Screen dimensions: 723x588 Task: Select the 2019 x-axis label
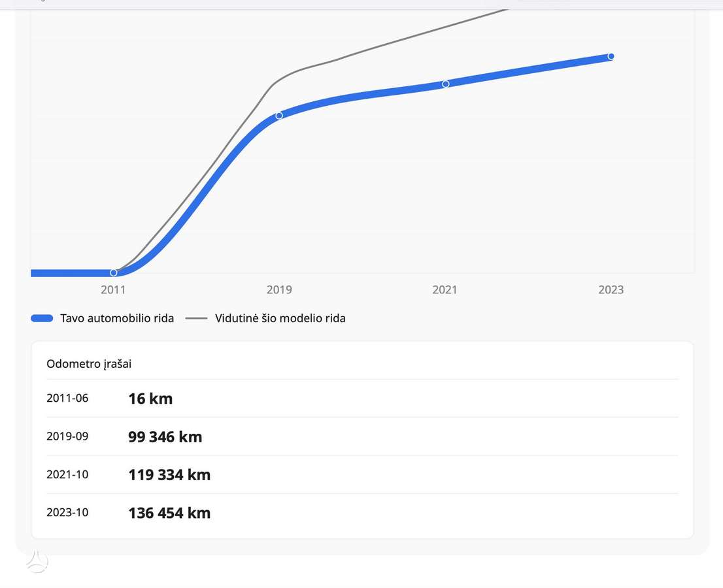pyautogui.click(x=279, y=290)
